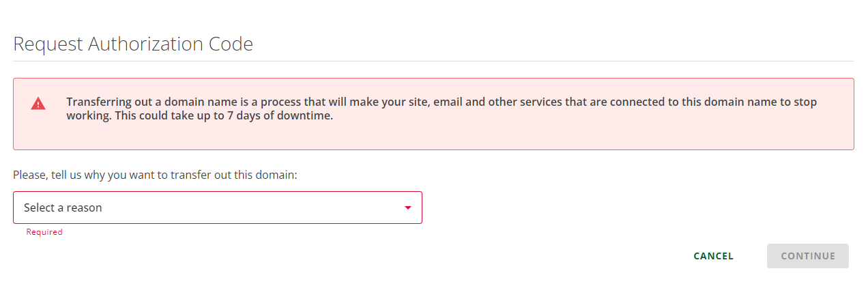Click the word "Code" in the heading
868x286 pixels.
point(230,44)
